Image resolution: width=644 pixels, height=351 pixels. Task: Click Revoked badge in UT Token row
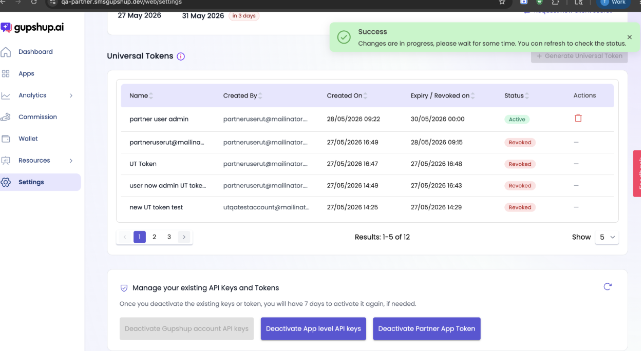[520, 164]
